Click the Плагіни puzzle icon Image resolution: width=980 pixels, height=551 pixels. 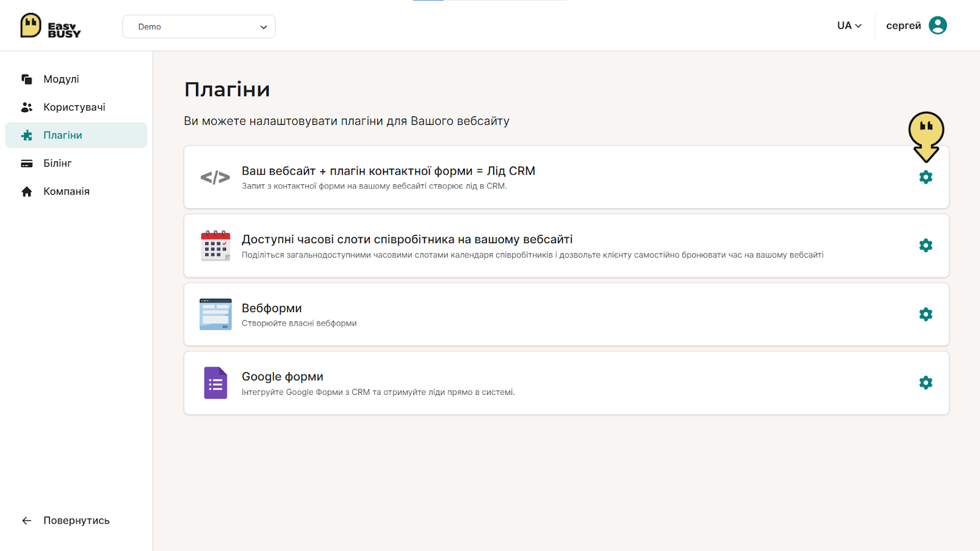27,135
